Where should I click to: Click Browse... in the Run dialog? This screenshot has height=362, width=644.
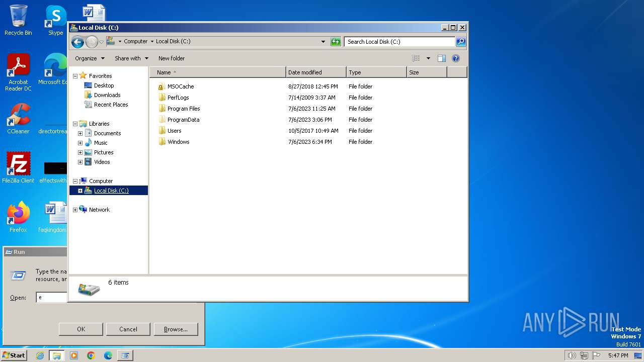[x=176, y=329]
